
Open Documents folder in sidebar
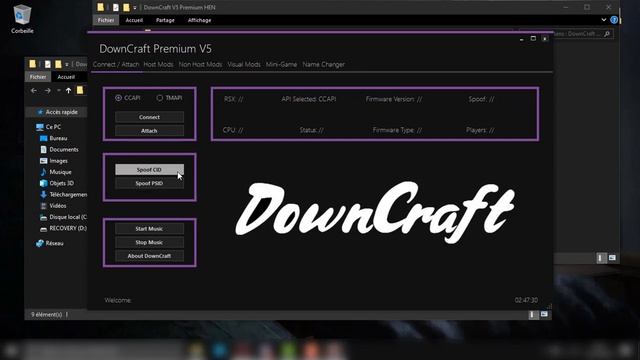(x=59, y=150)
